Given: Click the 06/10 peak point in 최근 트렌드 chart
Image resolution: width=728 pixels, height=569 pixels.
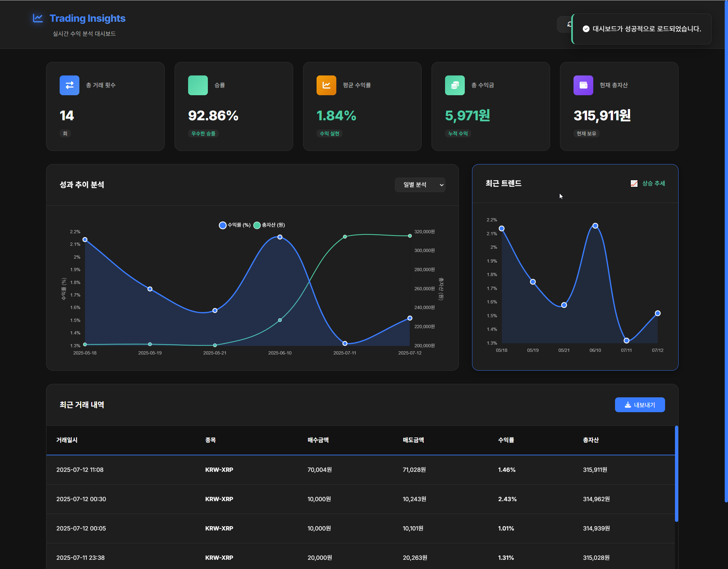Looking at the screenshot, I should point(595,226).
